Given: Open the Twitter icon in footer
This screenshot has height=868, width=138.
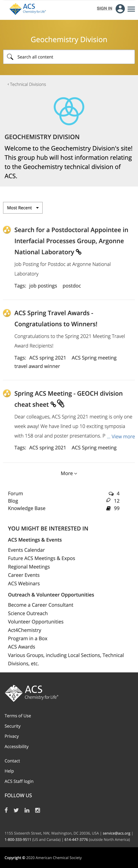Looking at the screenshot, I should [16, 810].
